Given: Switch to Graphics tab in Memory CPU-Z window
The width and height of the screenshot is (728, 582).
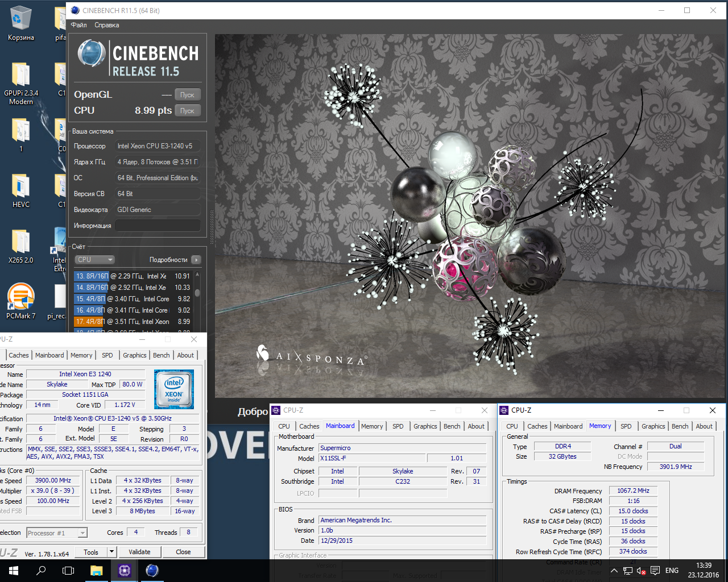Looking at the screenshot, I should [x=653, y=426].
